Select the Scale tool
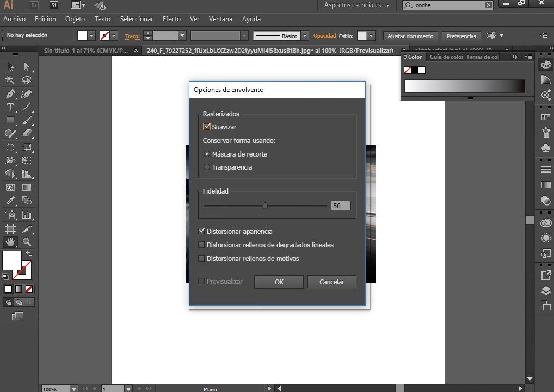 click(x=27, y=147)
